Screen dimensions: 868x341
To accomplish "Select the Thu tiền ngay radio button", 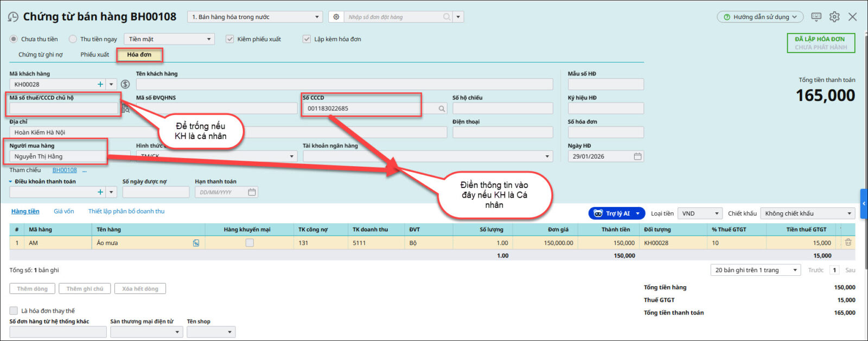I will click(73, 39).
